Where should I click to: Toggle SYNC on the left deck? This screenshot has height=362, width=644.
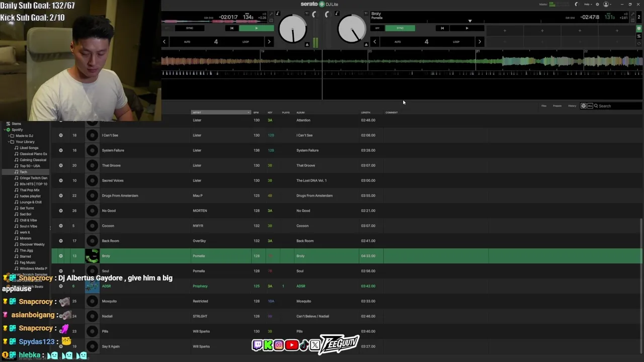coord(190,28)
